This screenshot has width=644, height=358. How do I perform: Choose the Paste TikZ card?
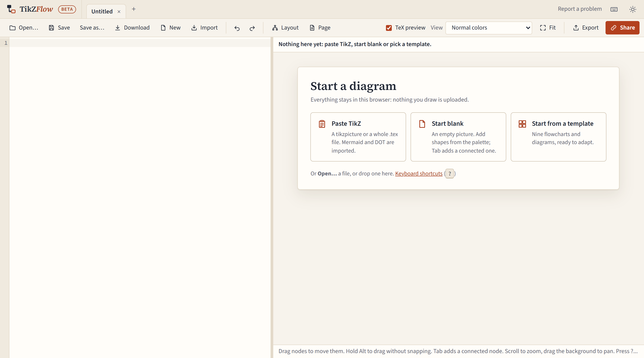358,137
